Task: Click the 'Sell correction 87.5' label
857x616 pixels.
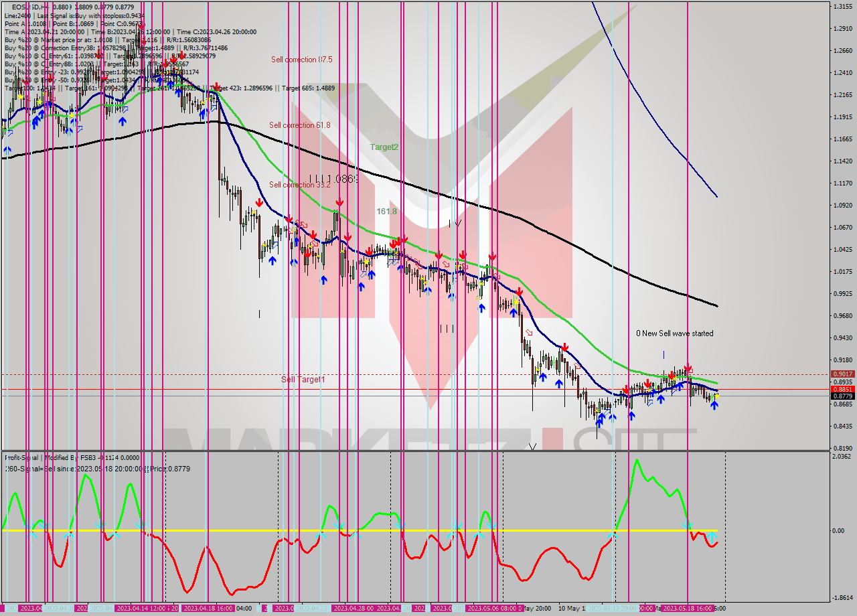Action: click(x=302, y=60)
